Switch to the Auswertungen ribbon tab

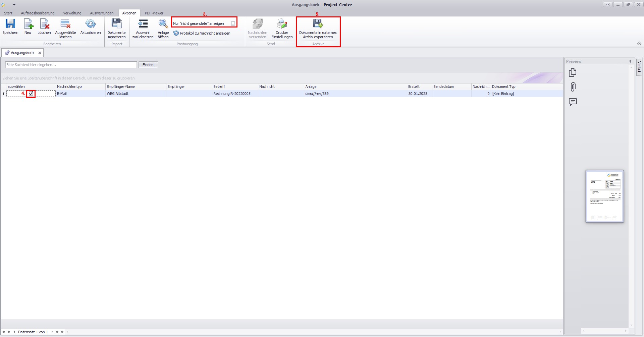(x=102, y=13)
